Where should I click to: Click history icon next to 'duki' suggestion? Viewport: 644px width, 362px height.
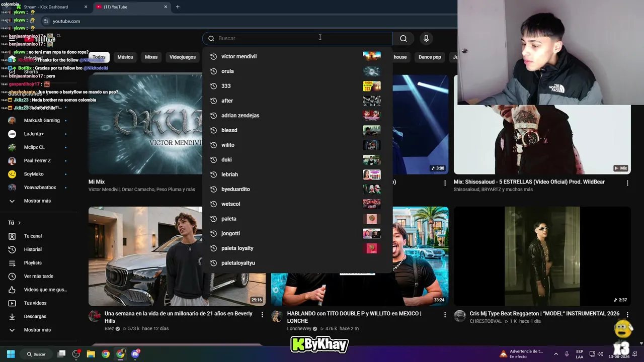tap(213, 160)
